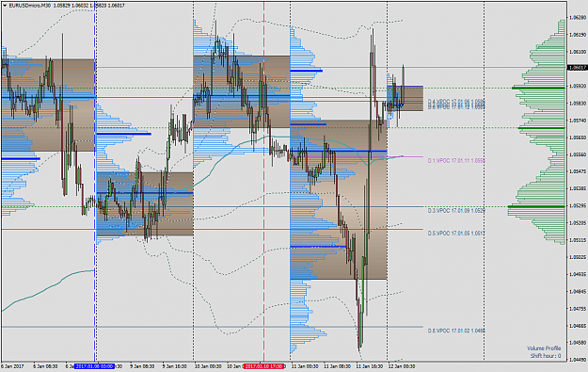Select the blue 2017.01.08 03:00 date marker

point(94,366)
